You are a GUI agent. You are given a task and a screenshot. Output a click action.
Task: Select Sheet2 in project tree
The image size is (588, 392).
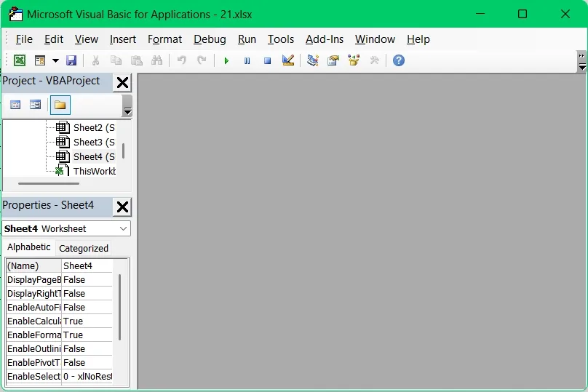pyautogui.click(x=94, y=128)
